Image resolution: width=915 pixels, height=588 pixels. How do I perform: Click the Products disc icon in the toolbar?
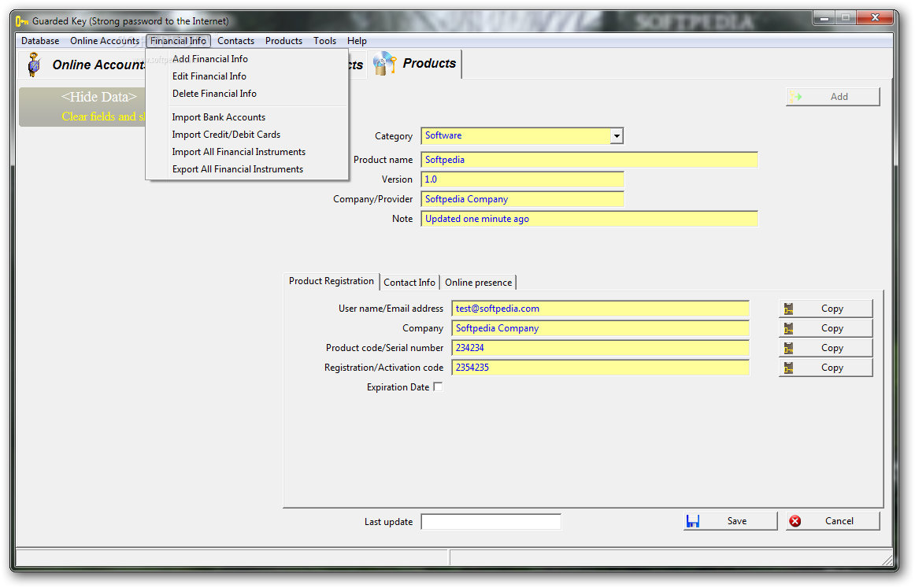tap(384, 64)
